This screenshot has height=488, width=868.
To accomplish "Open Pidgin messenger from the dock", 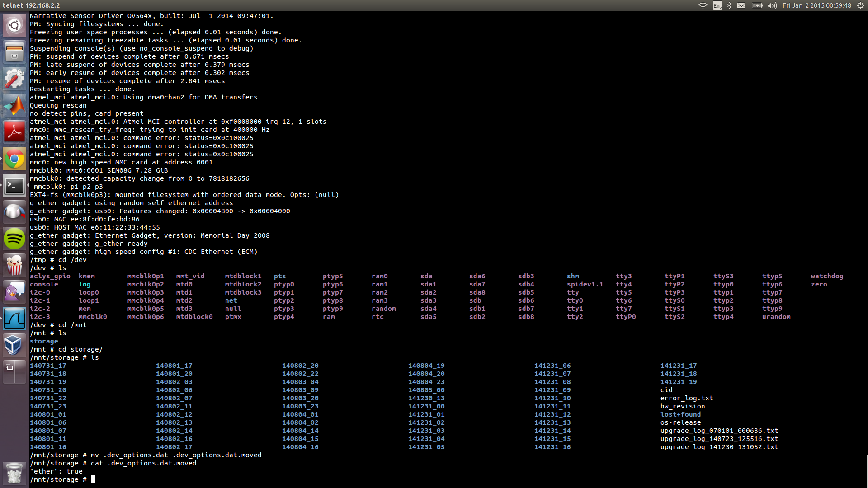I will [14, 292].
